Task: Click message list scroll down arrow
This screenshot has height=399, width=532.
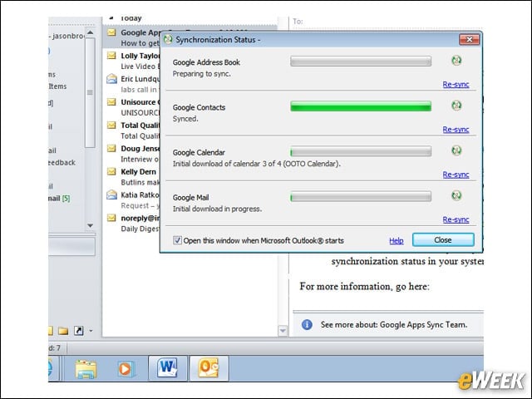Action: point(283,331)
